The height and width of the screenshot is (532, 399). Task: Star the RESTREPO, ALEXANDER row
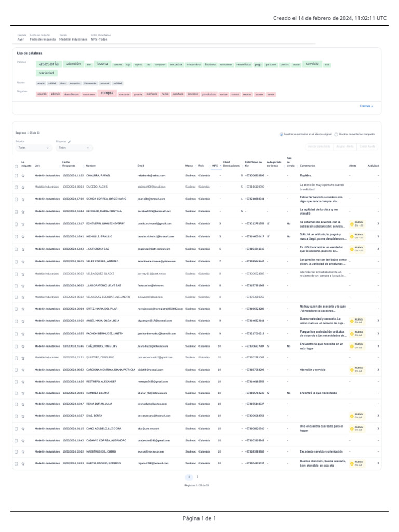click(23, 382)
